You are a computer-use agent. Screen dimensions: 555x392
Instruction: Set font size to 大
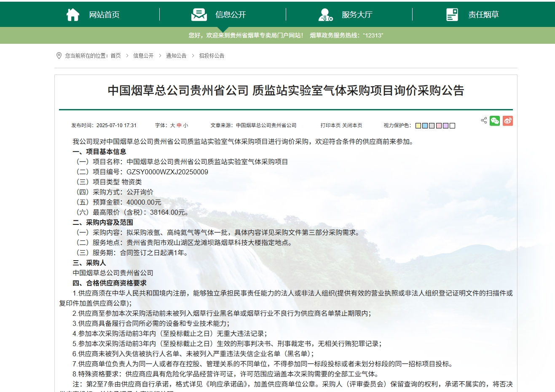point(172,125)
